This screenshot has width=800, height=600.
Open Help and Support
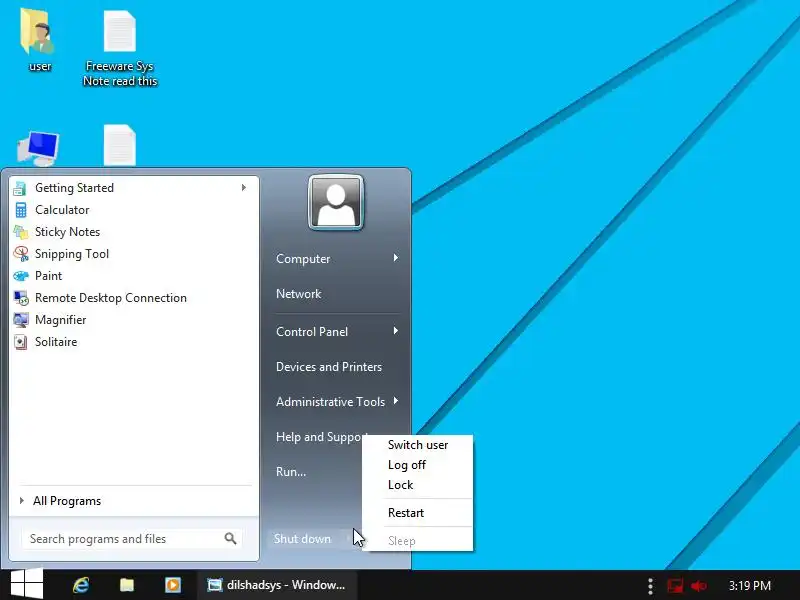(x=319, y=437)
